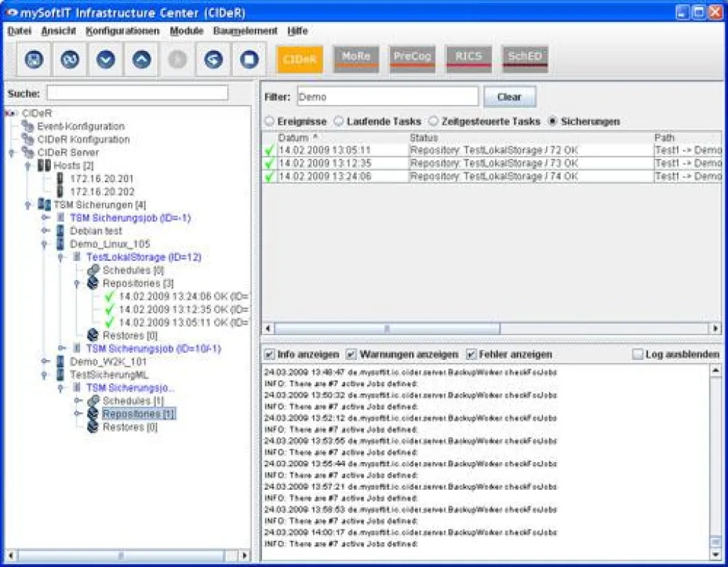Switch to the CIDeR module button

click(300, 59)
